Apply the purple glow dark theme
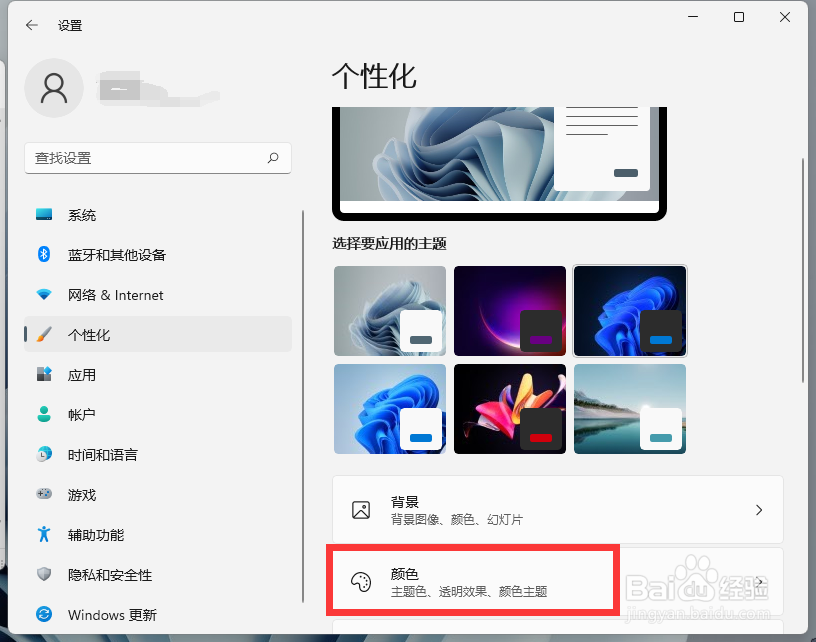 tap(509, 311)
